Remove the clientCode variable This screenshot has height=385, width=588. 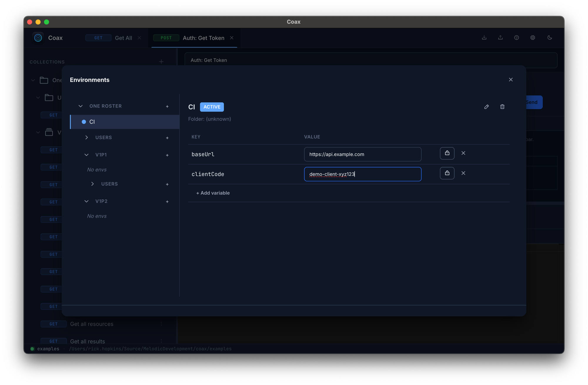point(463,173)
